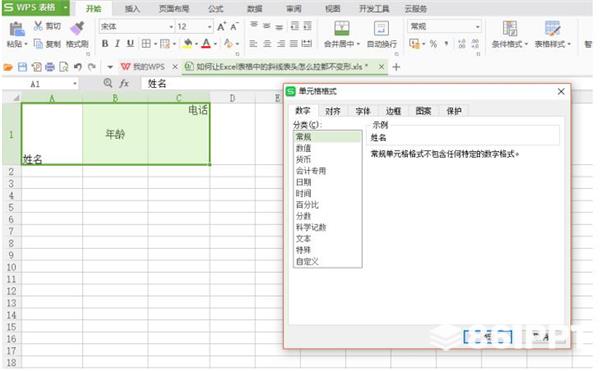Screen dimensions: 600x371
Task: Expand the Merge and Center dropdown arrow
Action: [358, 44]
